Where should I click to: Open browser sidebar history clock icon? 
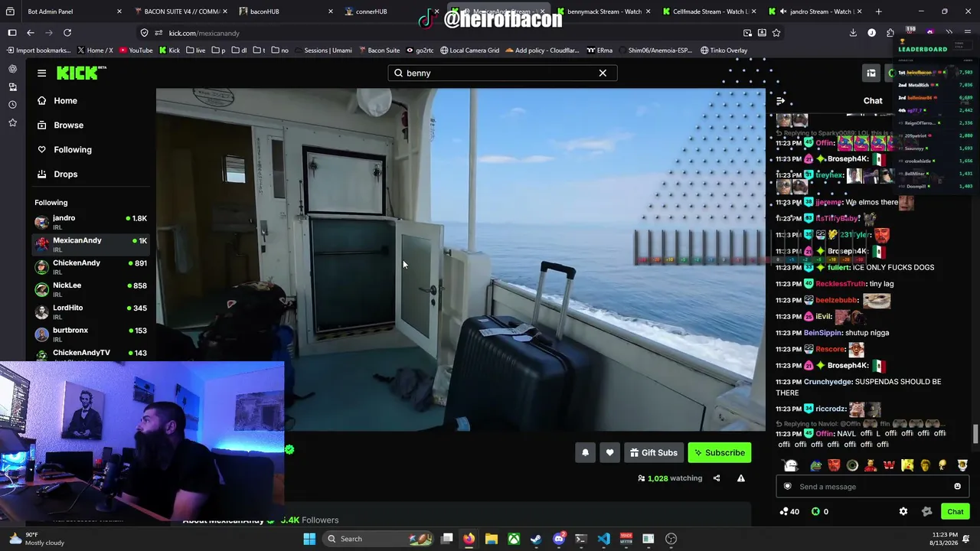click(x=12, y=104)
